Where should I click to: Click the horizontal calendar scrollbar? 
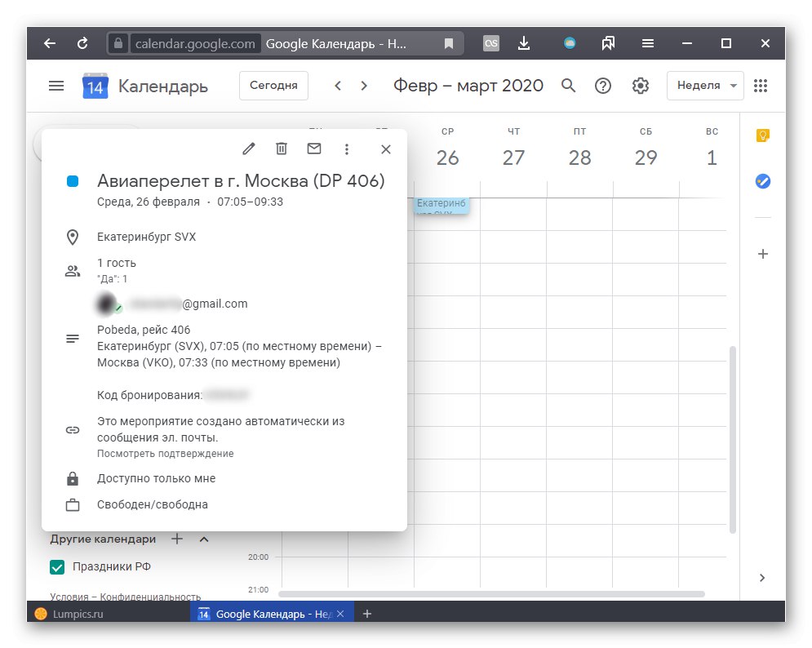tap(491, 594)
